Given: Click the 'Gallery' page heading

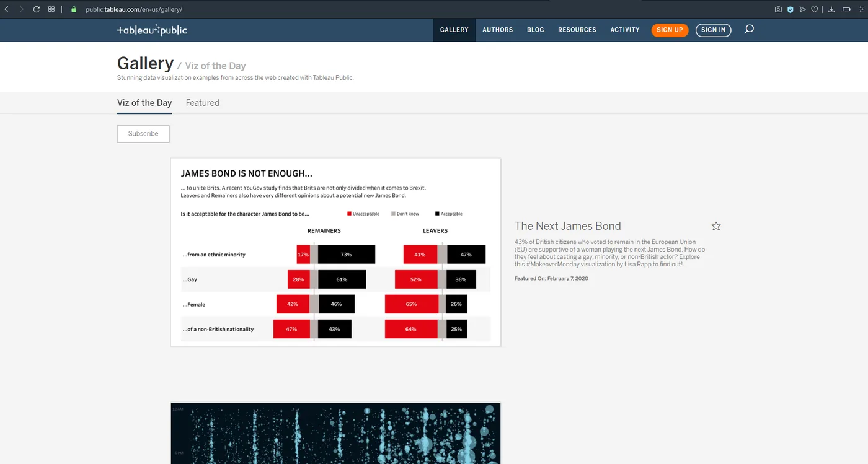Looking at the screenshot, I should tap(145, 63).
